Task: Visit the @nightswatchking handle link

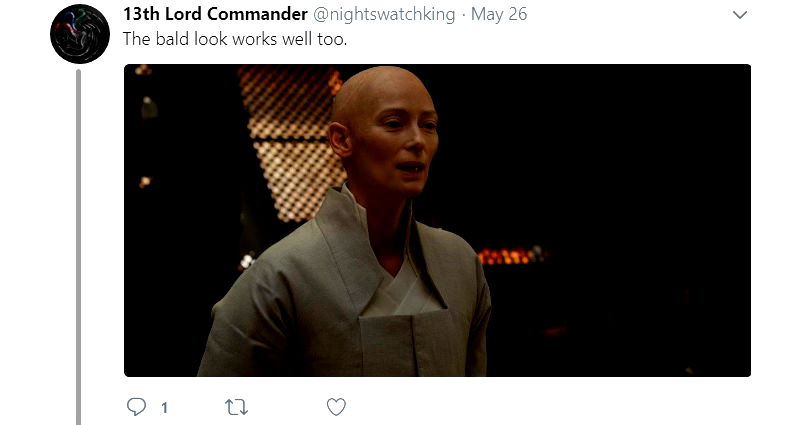Action: click(384, 14)
